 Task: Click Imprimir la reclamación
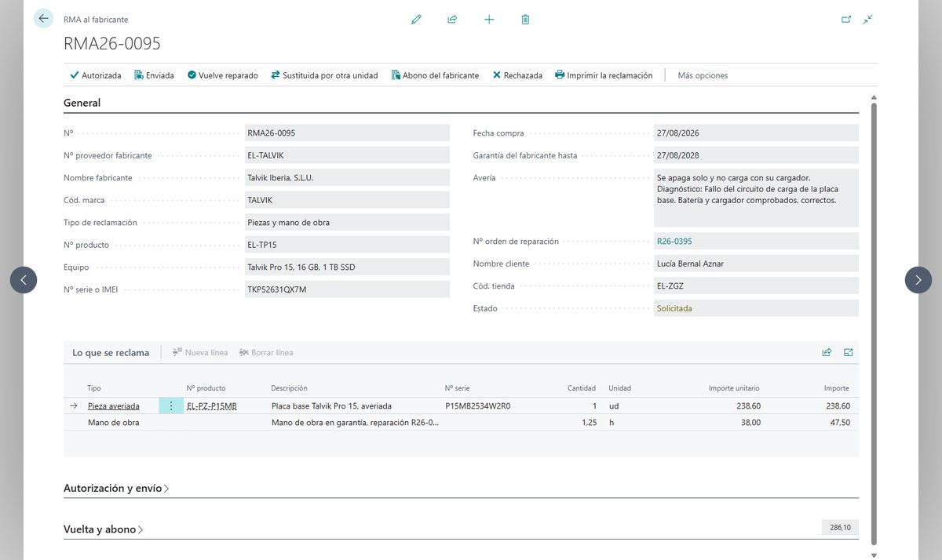[604, 75]
